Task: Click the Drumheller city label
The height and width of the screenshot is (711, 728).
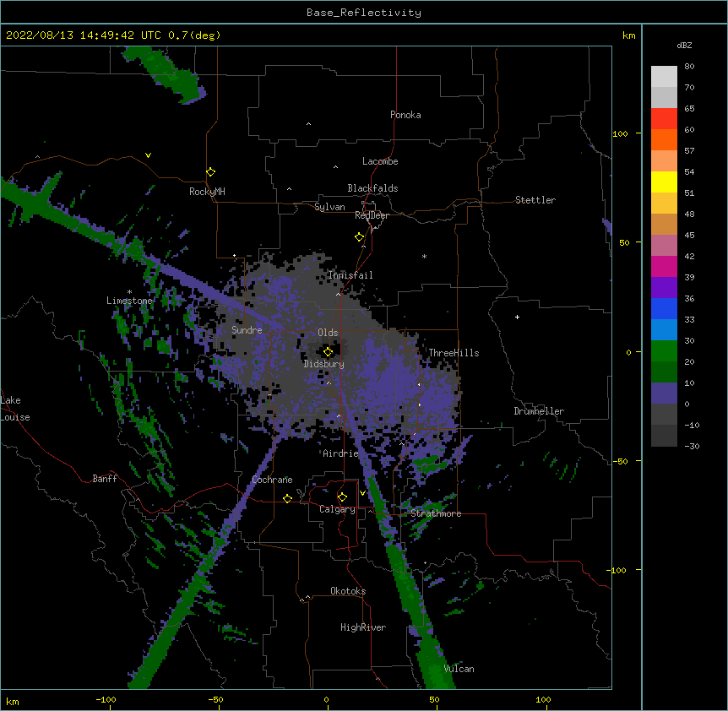Action: (539, 411)
